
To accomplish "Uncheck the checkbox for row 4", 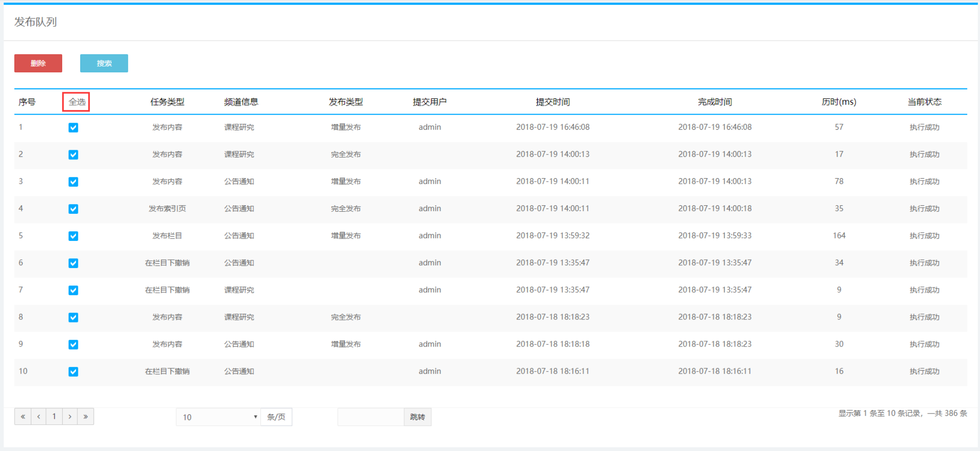I will [x=73, y=209].
